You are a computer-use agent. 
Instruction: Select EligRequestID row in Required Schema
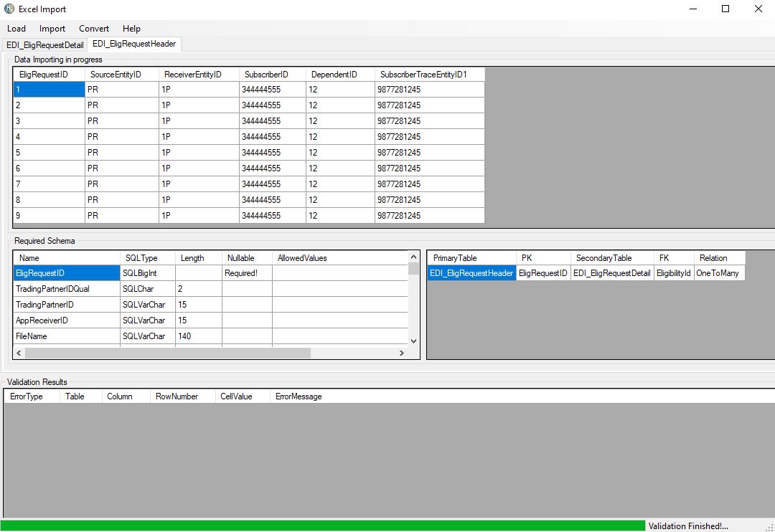click(210, 273)
